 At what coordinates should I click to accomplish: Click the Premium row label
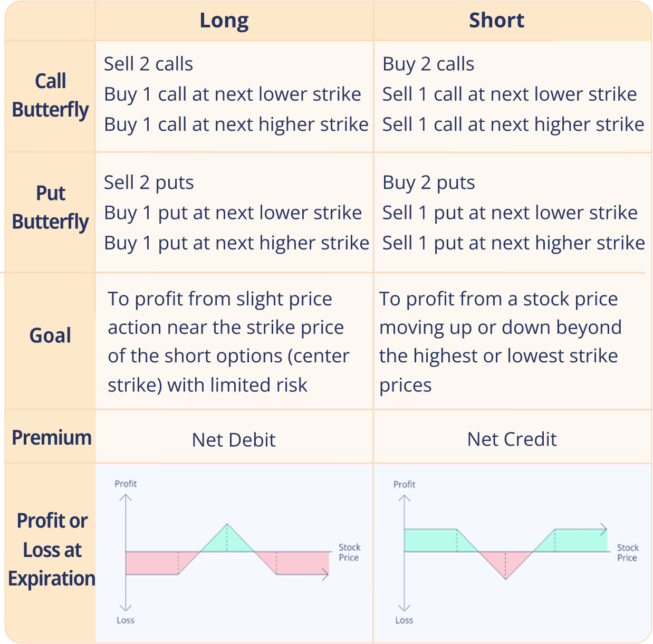coord(51,438)
